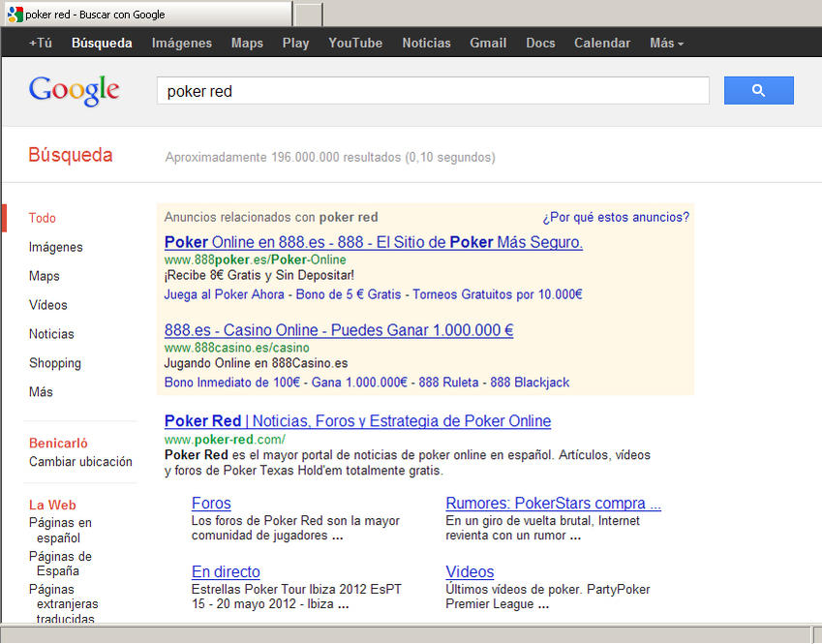Select Páginas en español filter
Image resolution: width=822 pixels, height=644 pixels.
point(60,530)
